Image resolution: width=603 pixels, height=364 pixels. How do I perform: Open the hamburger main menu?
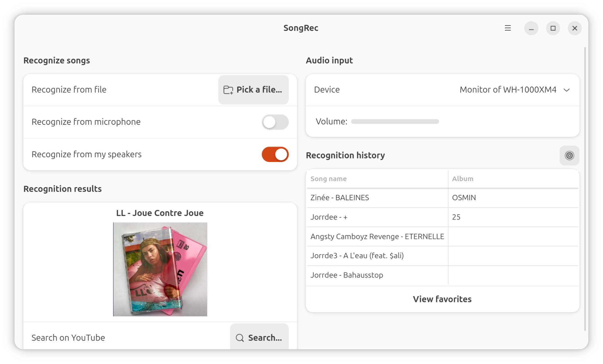pos(508,28)
